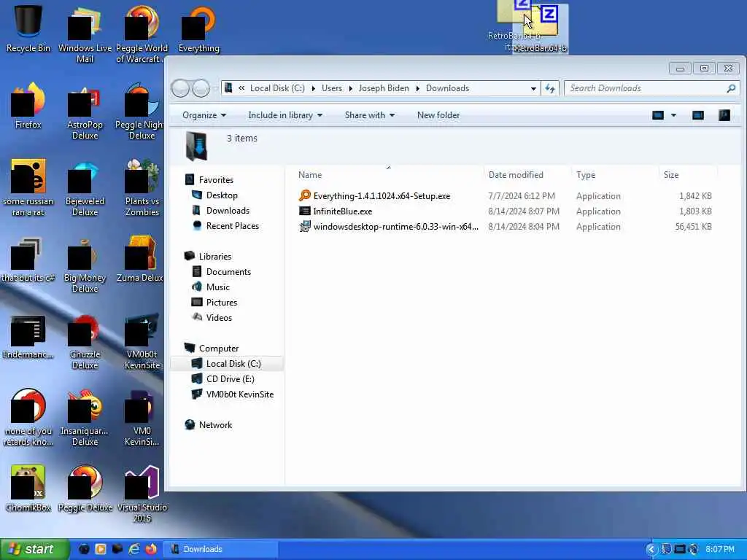The image size is (747, 560).
Task: Expand the arrow after Users in path
Action: pyautogui.click(x=350, y=88)
